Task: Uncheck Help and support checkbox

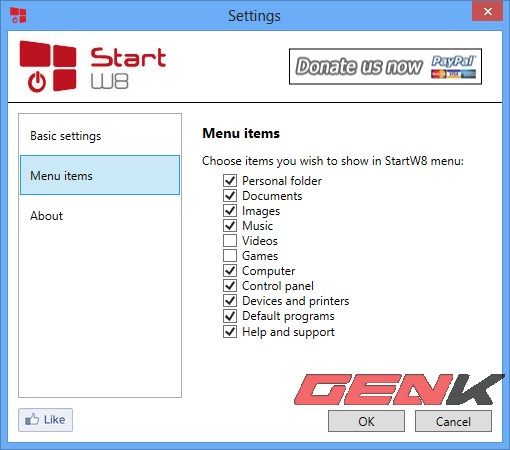Action: [230, 331]
